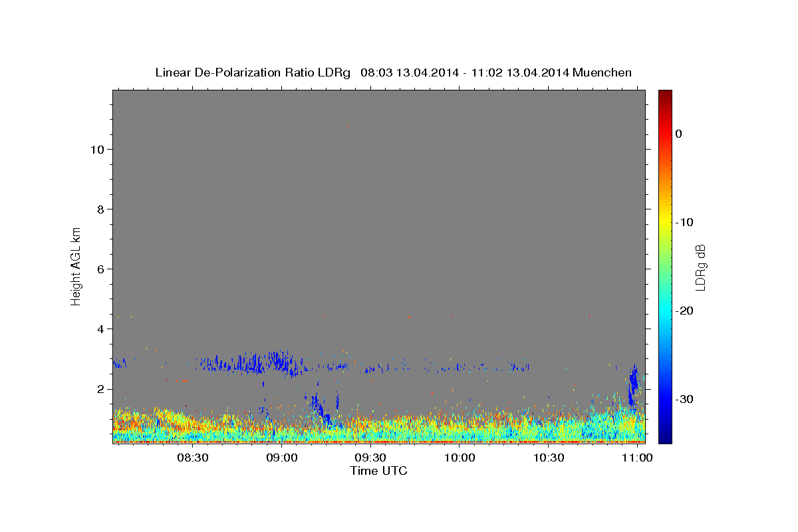
Task: Click the colorbar value -10
Action: (685, 222)
